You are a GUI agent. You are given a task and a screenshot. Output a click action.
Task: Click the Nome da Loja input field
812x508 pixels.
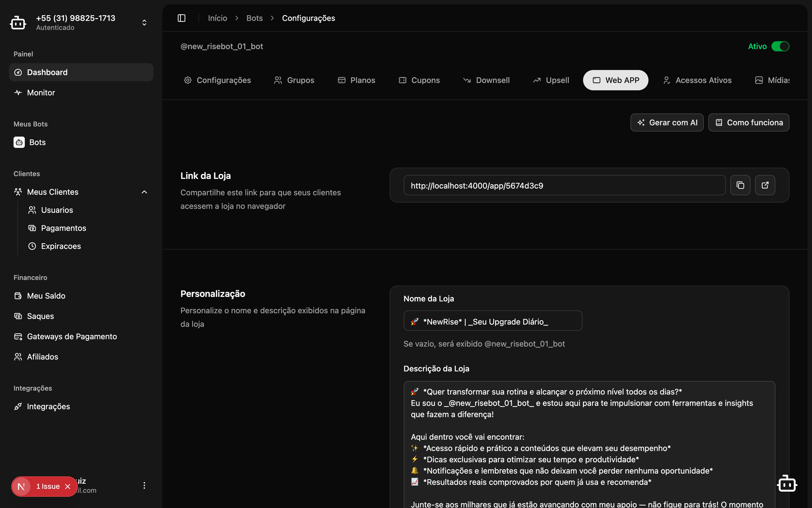pos(493,321)
